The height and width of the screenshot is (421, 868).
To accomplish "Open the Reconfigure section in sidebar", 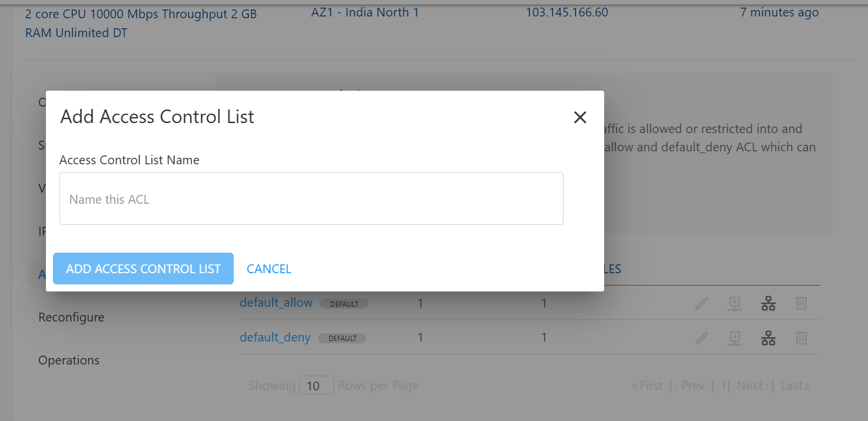I will click(71, 317).
